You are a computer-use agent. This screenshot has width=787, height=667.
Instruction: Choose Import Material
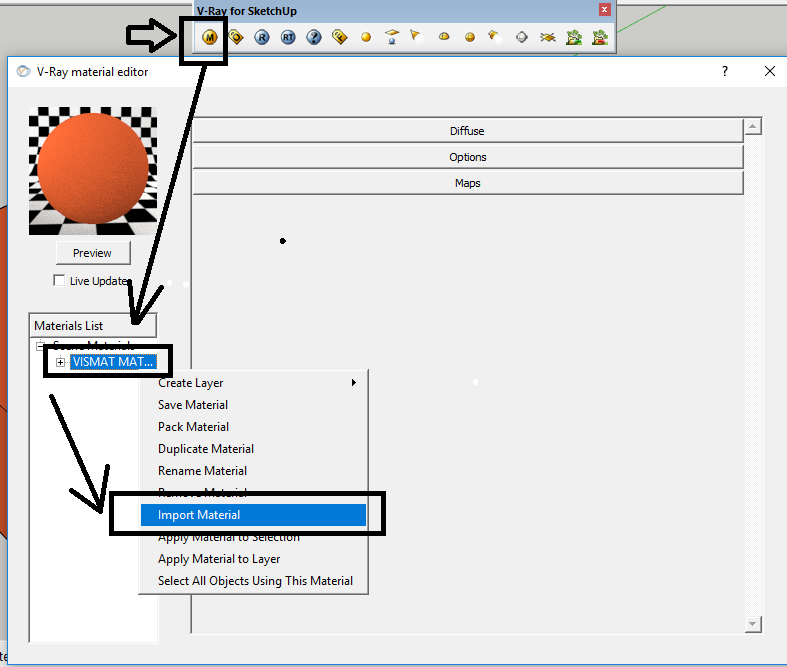[253, 515]
